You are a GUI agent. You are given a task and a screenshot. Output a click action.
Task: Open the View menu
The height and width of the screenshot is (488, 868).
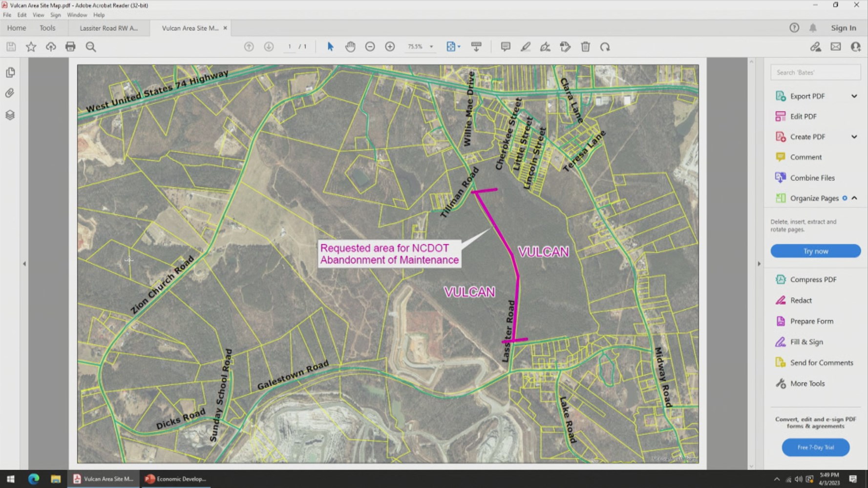38,15
